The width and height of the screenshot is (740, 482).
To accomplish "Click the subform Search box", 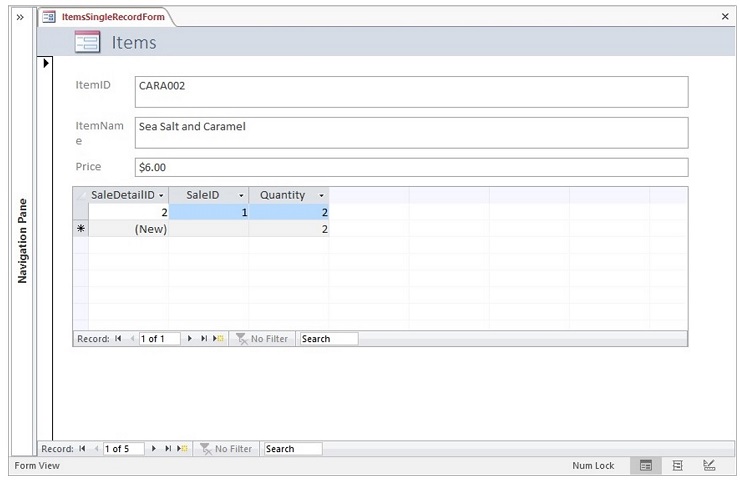I will [x=328, y=339].
